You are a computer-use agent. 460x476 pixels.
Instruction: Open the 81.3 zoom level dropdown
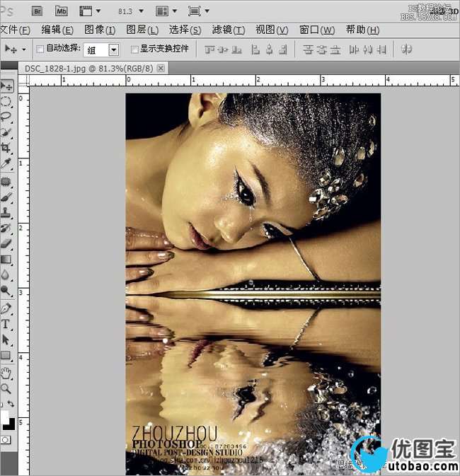coord(141,11)
